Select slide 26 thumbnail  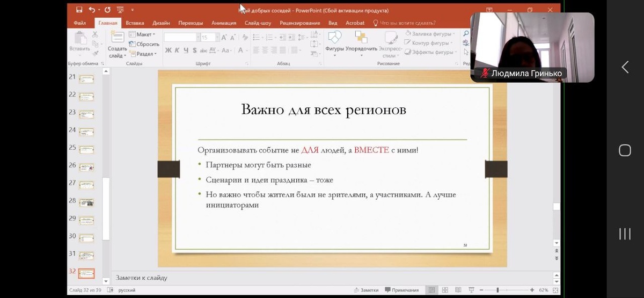point(86,168)
